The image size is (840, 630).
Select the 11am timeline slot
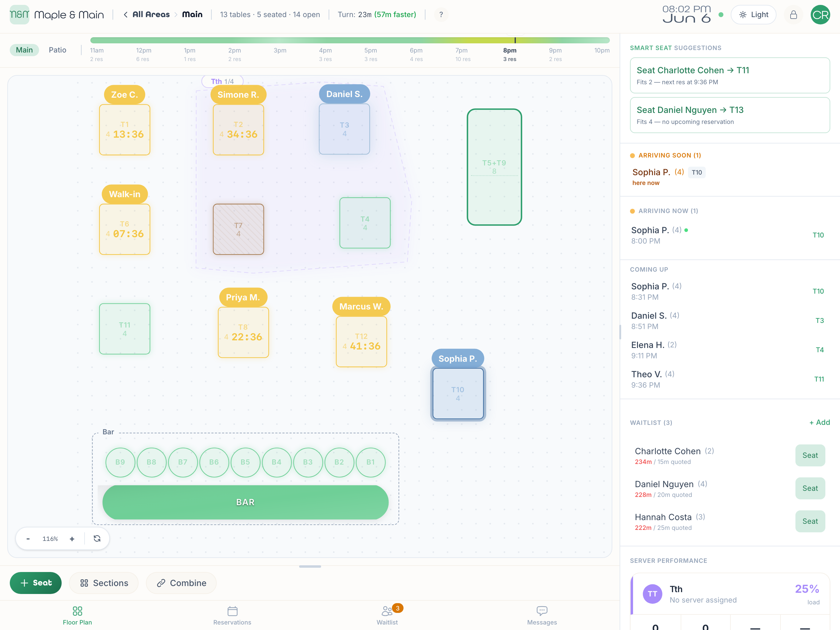coord(97,54)
